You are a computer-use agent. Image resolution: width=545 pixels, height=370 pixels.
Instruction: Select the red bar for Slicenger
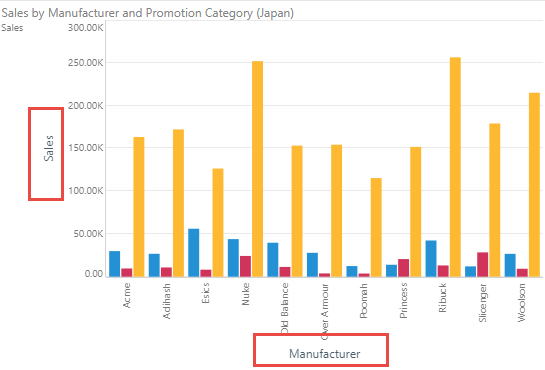pyautogui.click(x=482, y=264)
